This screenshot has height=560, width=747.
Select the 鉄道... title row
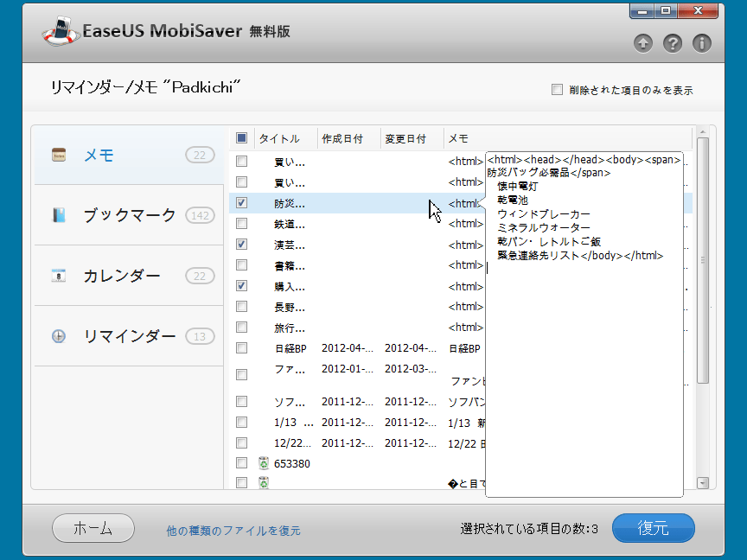click(289, 224)
